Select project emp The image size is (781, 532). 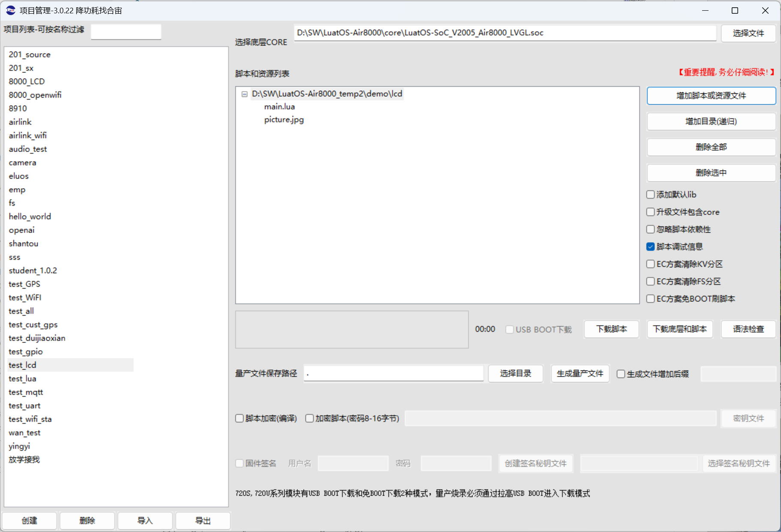(17, 189)
